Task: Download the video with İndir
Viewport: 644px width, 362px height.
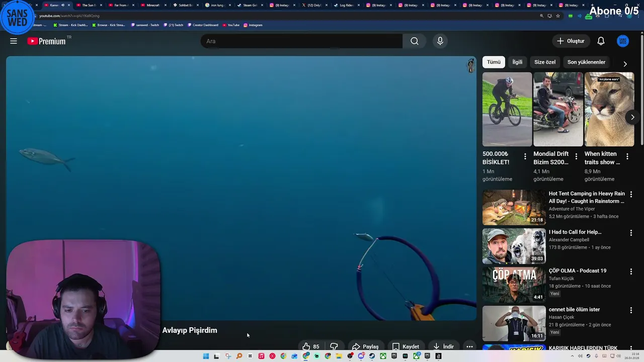Action: [x=443, y=346]
